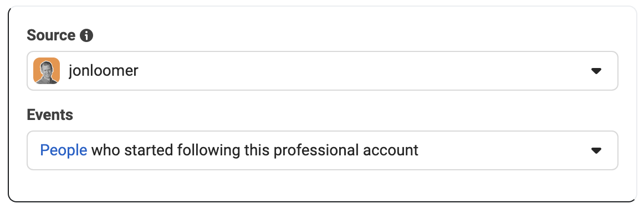Screen dimensions: 644x209
Task: Click the Source heading label
Action: click(x=51, y=35)
